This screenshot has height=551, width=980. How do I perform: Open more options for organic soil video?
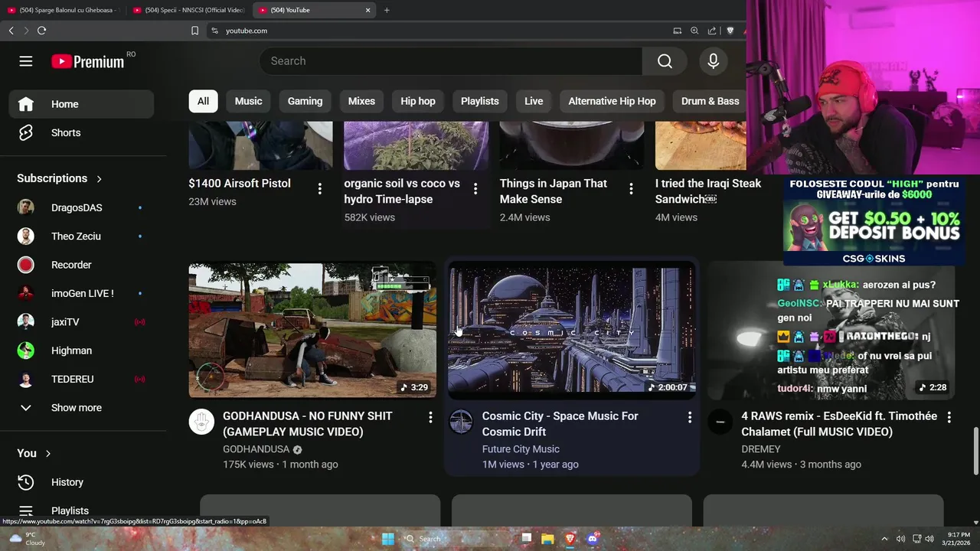pos(475,188)
